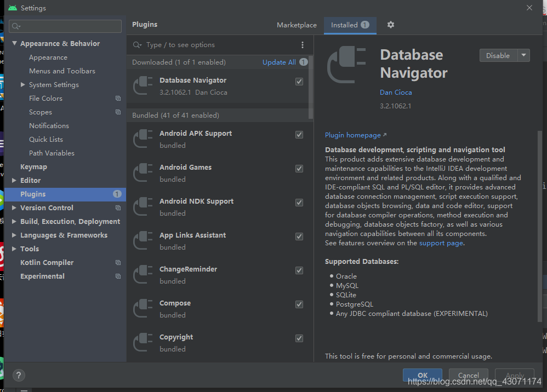
Task: Click the File Colors project-level icon
Action: (118, 98)
